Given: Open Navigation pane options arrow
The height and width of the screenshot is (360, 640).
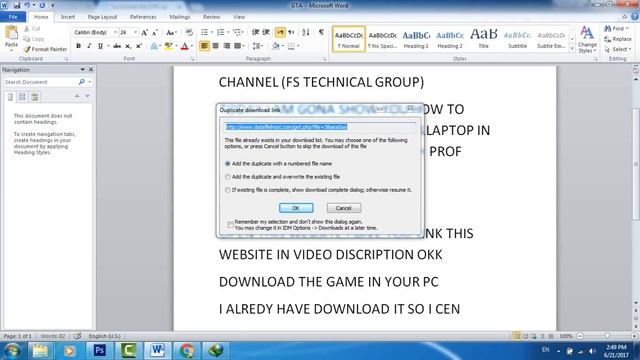Looking at the screenshot, I should coord(82,70).
